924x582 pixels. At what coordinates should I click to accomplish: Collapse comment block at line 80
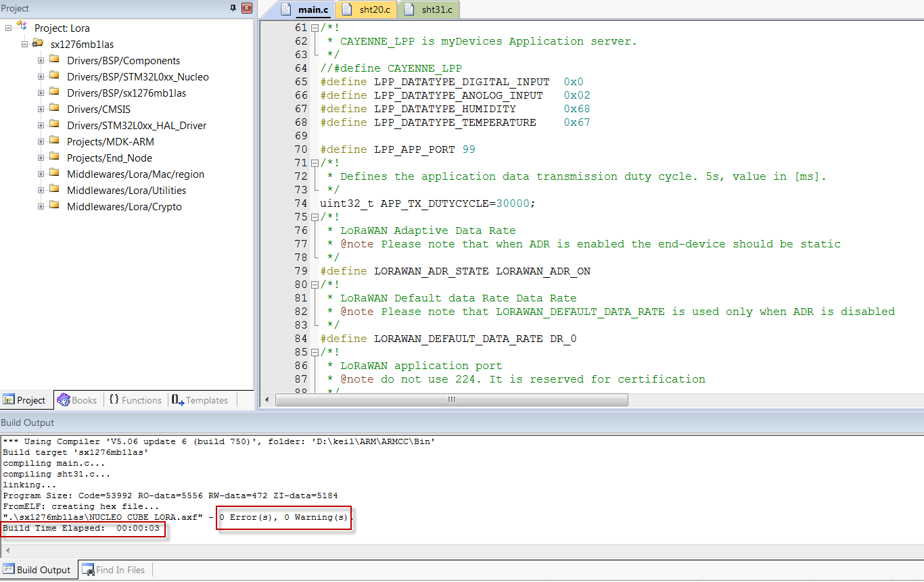[x=315, y=285]
